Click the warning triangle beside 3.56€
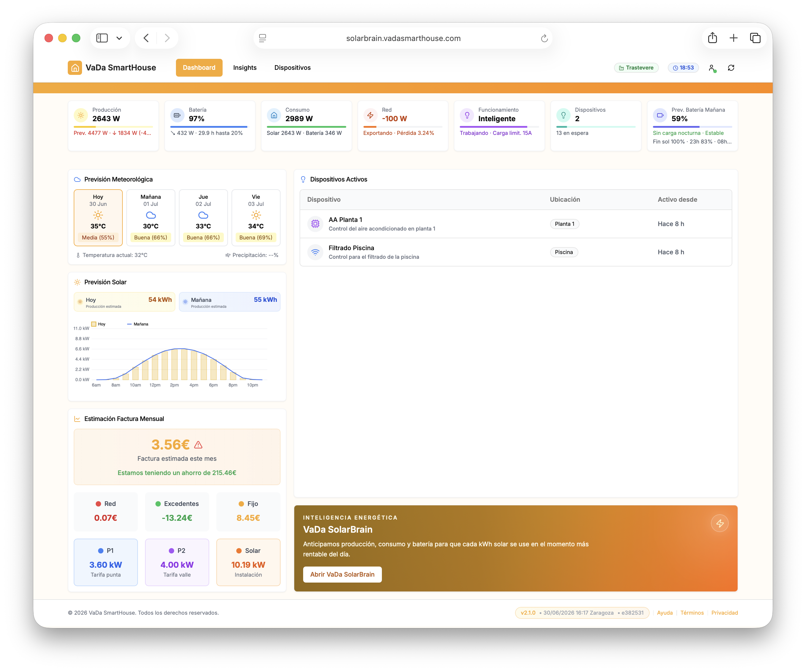Viewport: 806px width, 672px height. point(199,444)
